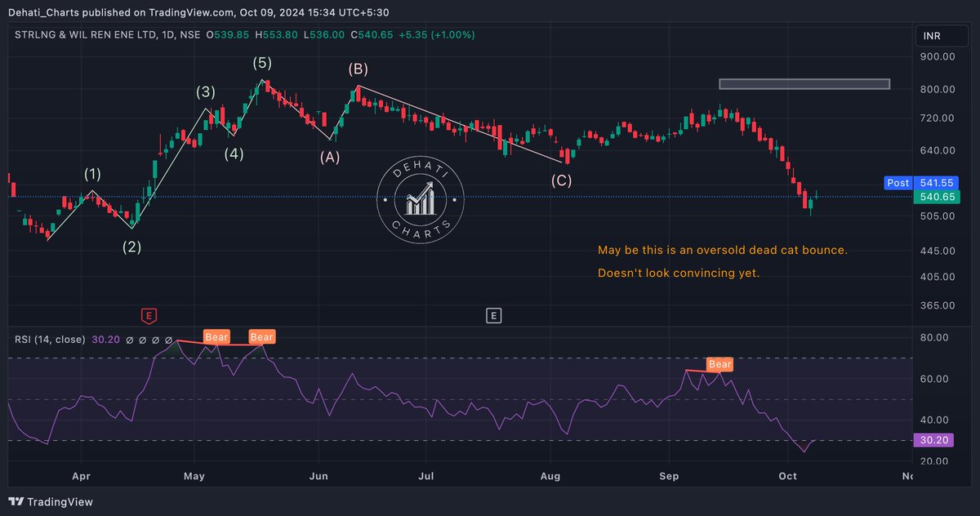Select the Bear label on September RSI peak
The width and height of the screenshot is (980, 516).
pos(720,364)
